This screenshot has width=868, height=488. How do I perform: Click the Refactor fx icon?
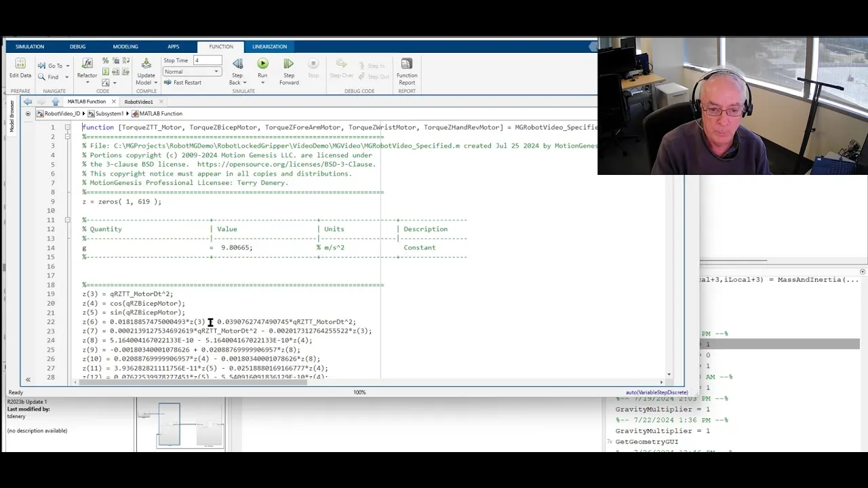pos(87,63)
